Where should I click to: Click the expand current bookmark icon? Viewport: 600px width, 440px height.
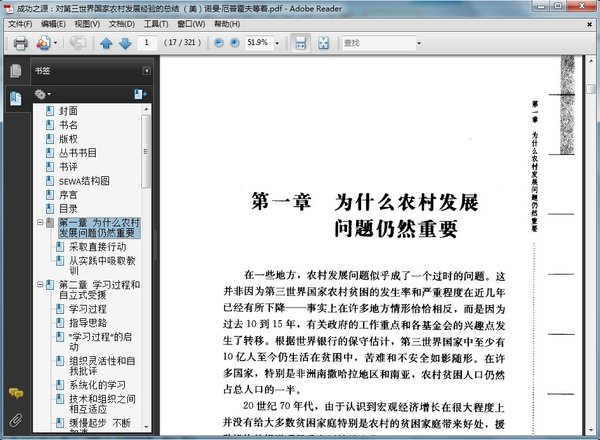pyautogui.click(x=140, y=94)
